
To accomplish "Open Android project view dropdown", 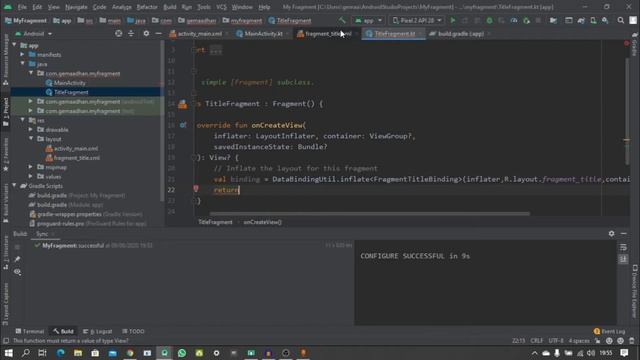I will [x=33, y=33].
